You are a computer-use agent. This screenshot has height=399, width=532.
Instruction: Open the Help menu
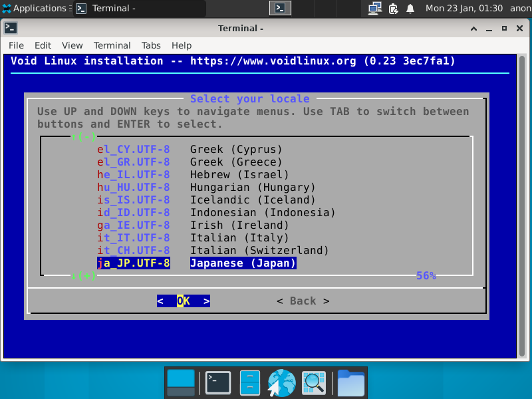pyautogui.click(x=182, y=45)
